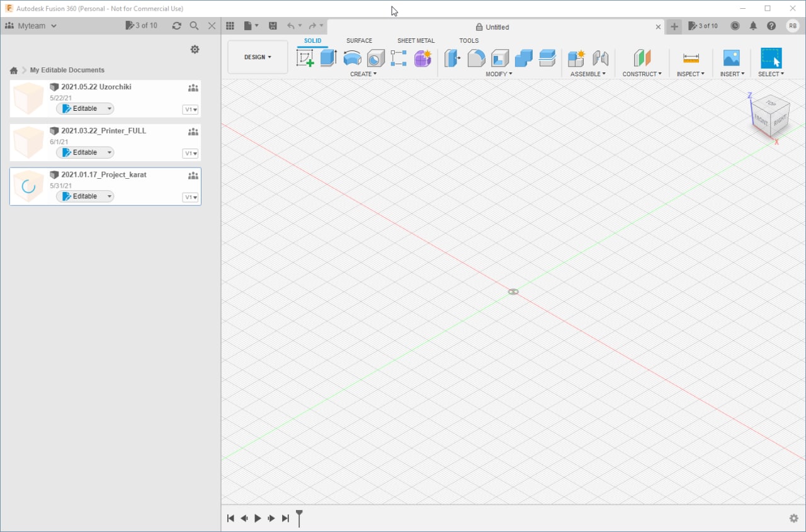Select the Hole tool icon
The width and height of the screenshot is (806, 532).
376,58
